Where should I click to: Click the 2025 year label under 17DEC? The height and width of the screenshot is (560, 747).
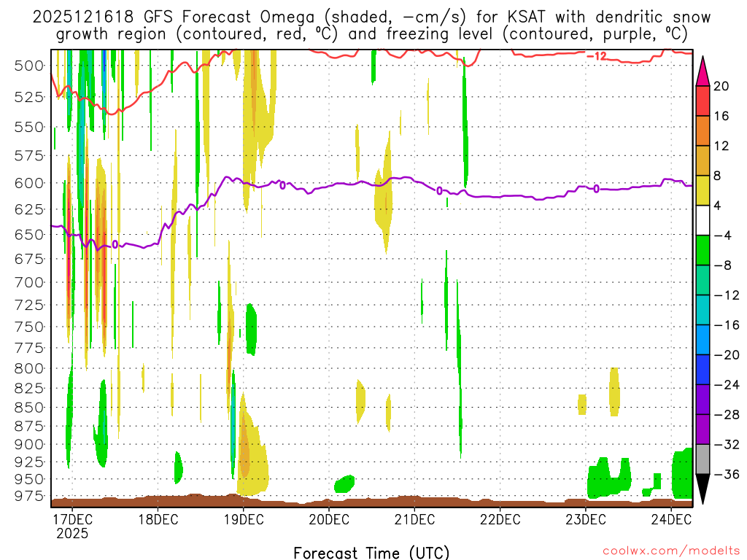[x=72, y=533]
